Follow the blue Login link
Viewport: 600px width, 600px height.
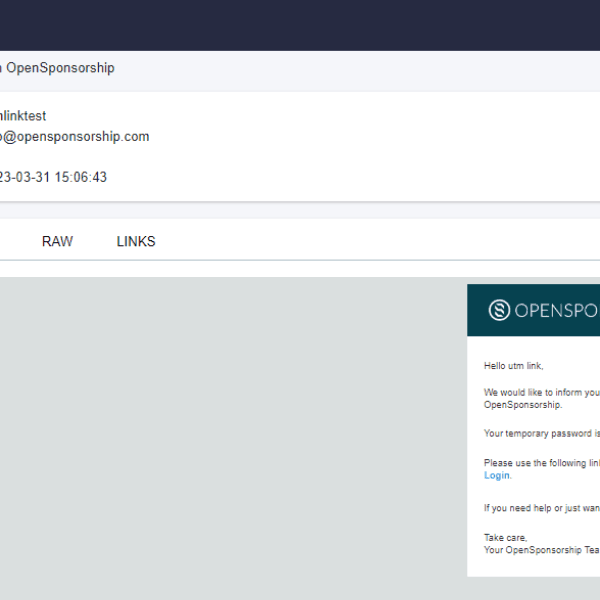(497, 476)
